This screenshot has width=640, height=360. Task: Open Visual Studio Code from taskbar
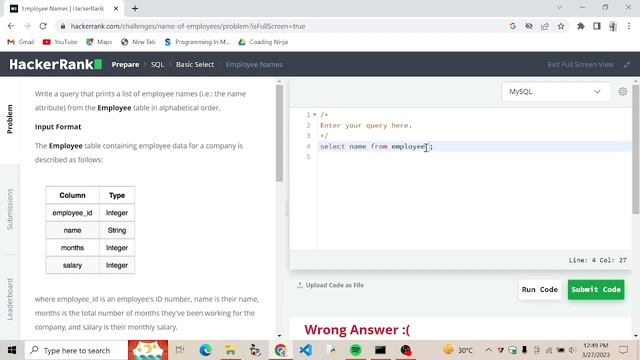click(305, 350)
